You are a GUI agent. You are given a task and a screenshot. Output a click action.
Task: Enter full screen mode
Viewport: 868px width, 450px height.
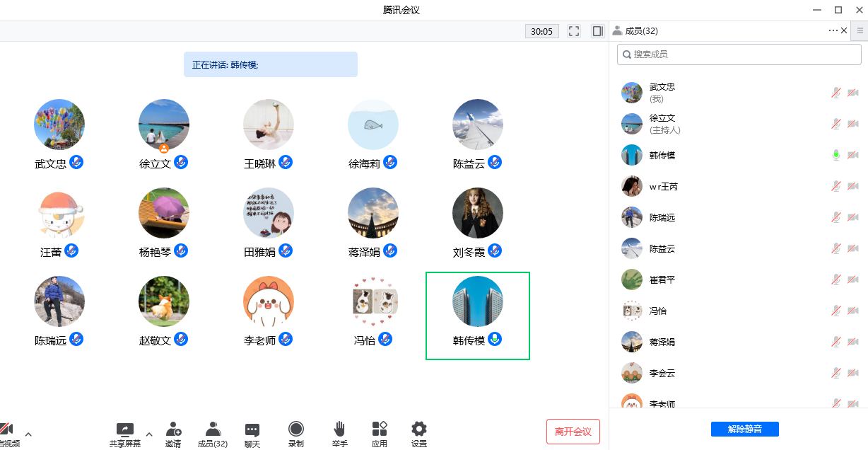pos(574,31)
